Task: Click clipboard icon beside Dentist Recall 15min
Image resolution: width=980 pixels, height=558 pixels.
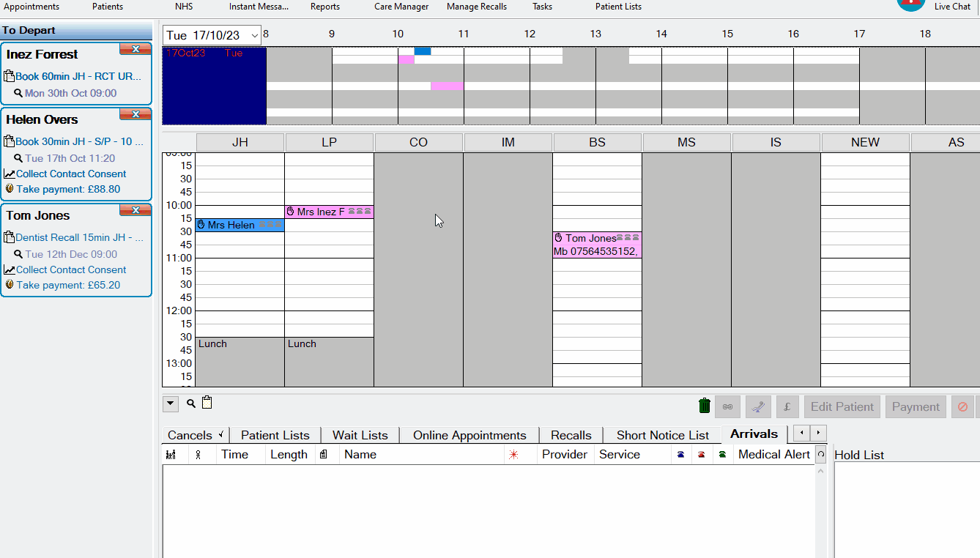Action: pyautogui.click(x=10, y=237)
